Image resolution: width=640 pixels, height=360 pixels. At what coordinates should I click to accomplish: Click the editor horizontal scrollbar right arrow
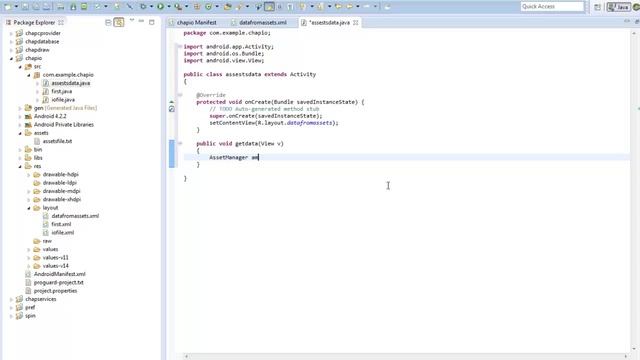pos(626,356)
